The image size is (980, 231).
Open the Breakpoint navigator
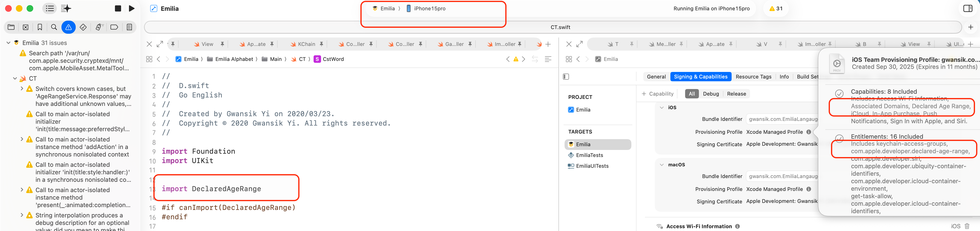[x=114, y=27]
